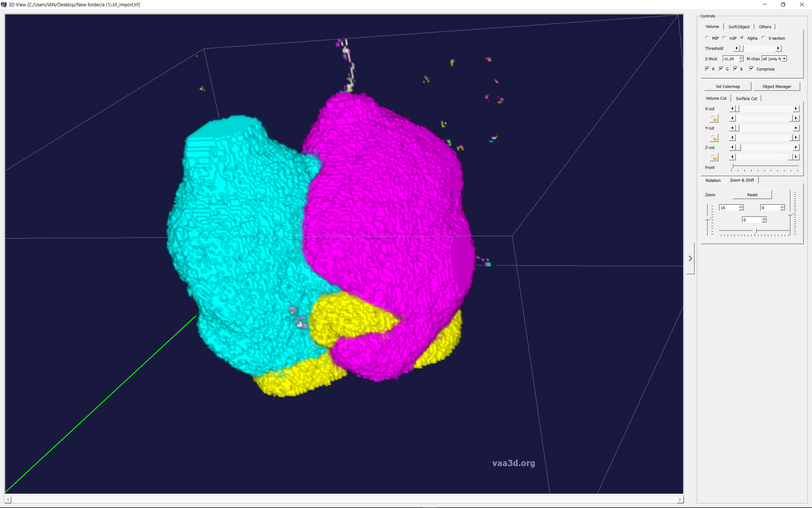Toggle the X-cut lock icon

point(714,118)
